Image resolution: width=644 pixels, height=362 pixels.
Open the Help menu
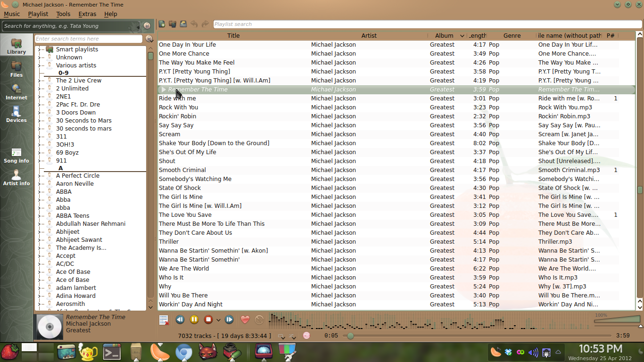point(111,14)
